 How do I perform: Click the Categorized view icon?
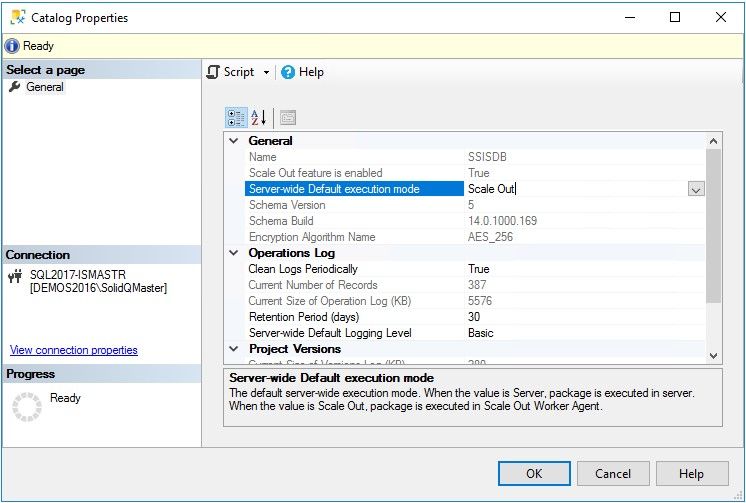click(x=236, y=118)
